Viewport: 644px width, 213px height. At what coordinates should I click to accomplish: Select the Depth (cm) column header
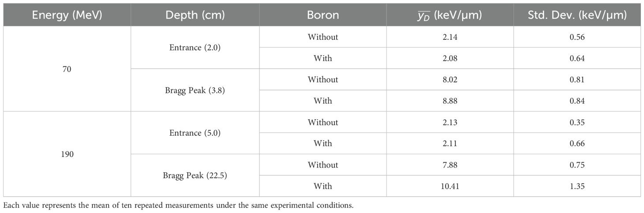click(195, 15)
